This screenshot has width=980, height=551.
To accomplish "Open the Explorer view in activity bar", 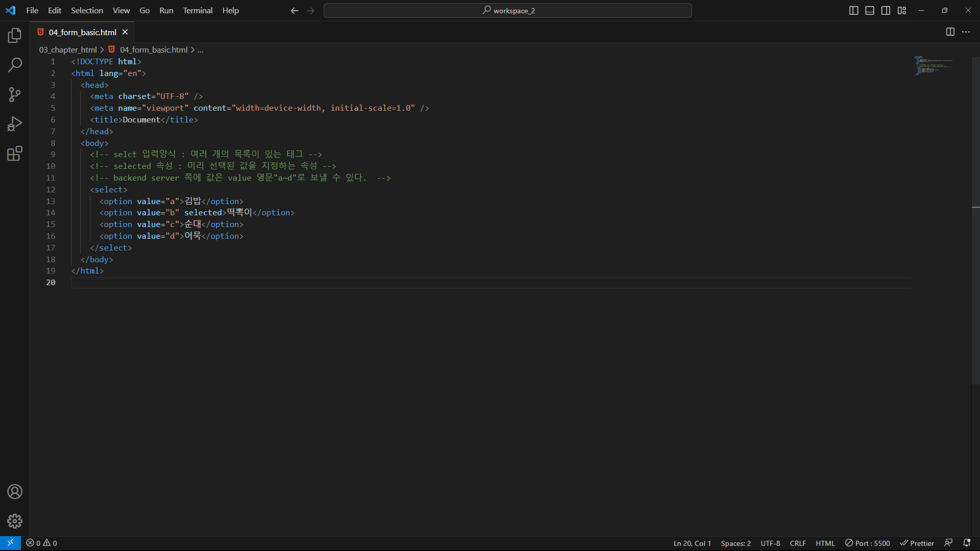I will click(15, 35).
